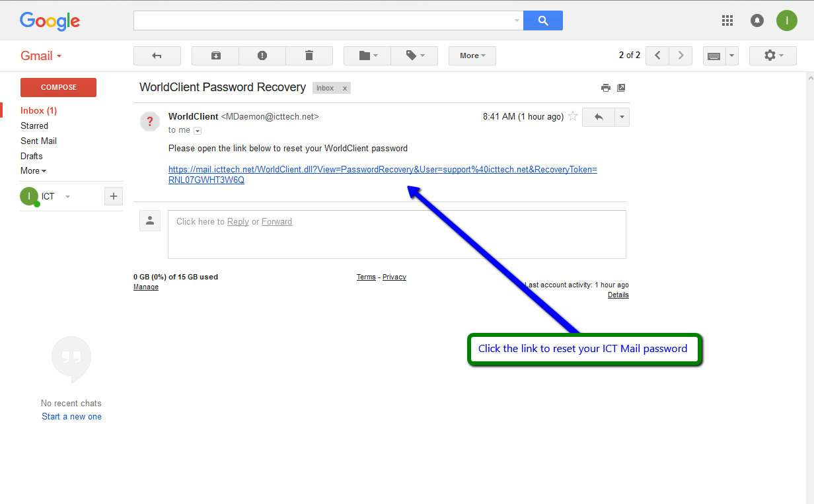Screen dimensions: 814x504
Task: Show recipient details arrow next to 'to me'
Action: click(198, 131)
